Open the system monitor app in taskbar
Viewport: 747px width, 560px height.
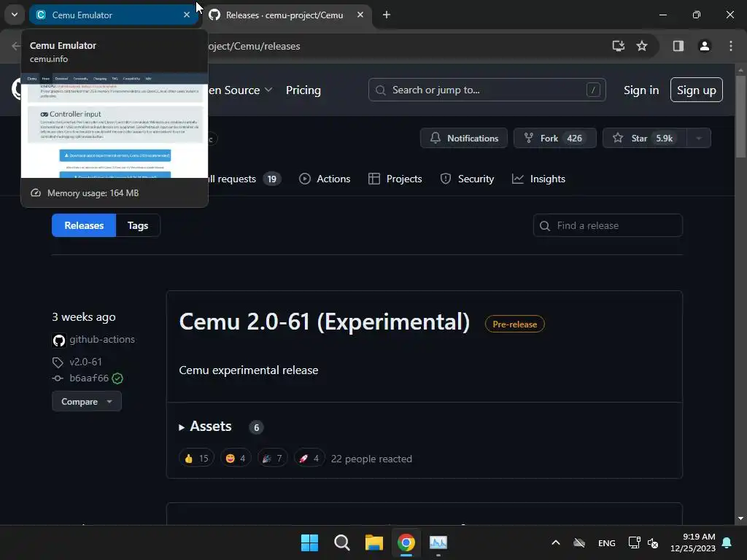[x=438, y=542]
